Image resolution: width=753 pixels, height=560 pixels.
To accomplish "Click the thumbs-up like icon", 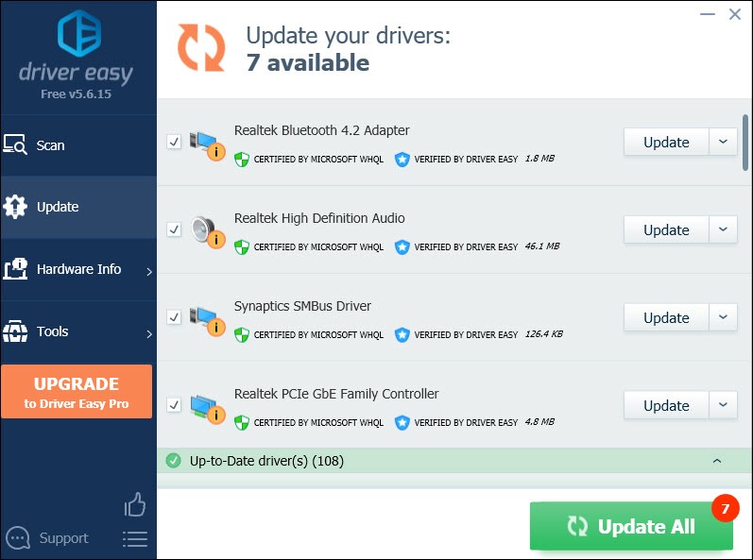I will (x=135, y=504).
